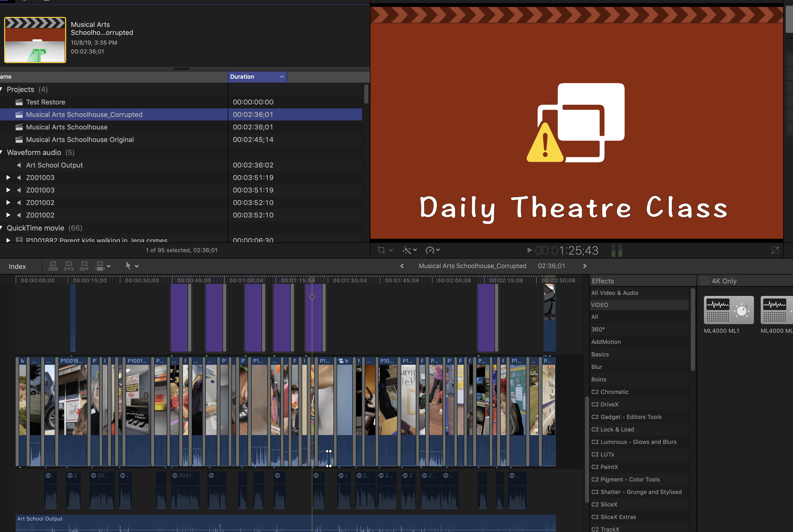793x532 pixels.
Task: Open the timeline Index panel
Action: [x=17, y=266]
